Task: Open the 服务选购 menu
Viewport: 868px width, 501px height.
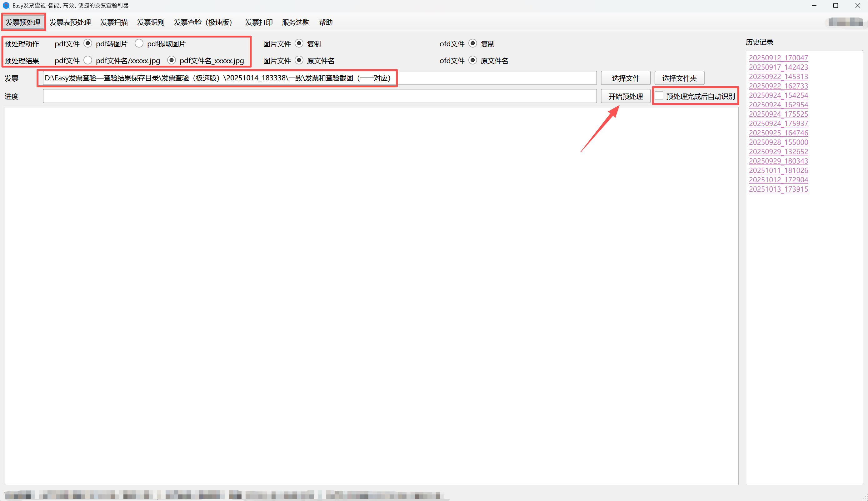Action: pos(296,23)
